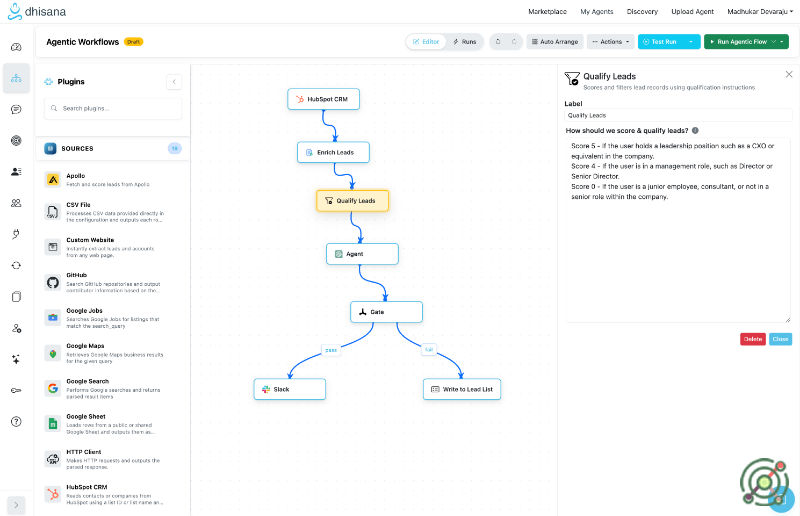Open the Test Run dropdown arrow

point(690,42)
